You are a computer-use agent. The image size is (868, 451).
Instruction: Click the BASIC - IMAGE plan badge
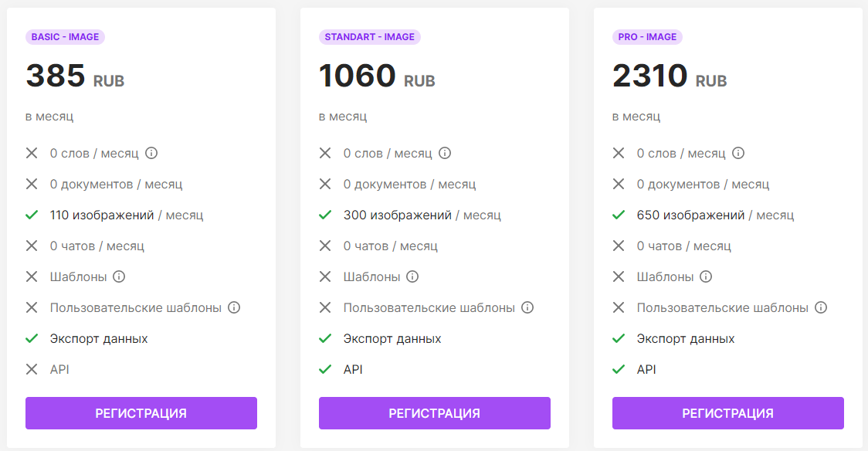click(x=65, y=37)
